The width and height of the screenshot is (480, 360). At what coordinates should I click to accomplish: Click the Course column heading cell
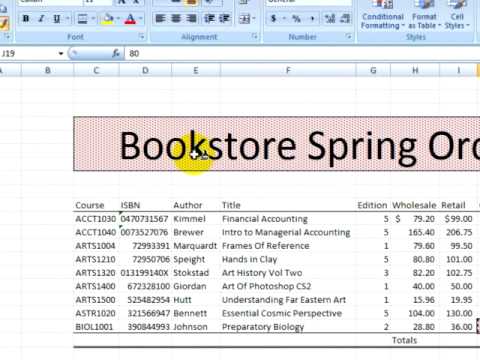pyautogui.click(x=96, y=205)
